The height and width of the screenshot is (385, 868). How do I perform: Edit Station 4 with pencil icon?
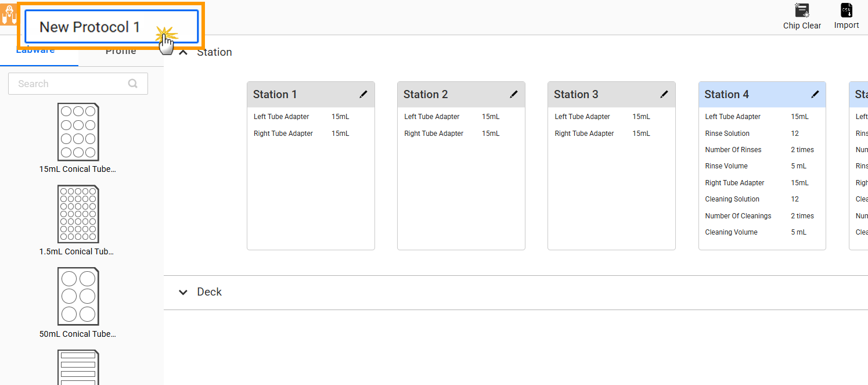coord(815,94)
